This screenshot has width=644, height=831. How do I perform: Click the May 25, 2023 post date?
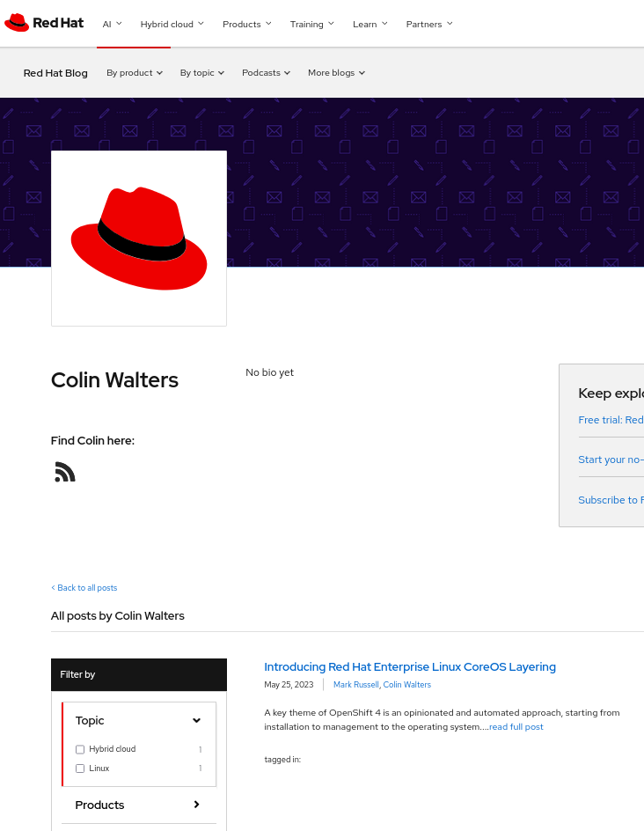(x=289, y=685)
